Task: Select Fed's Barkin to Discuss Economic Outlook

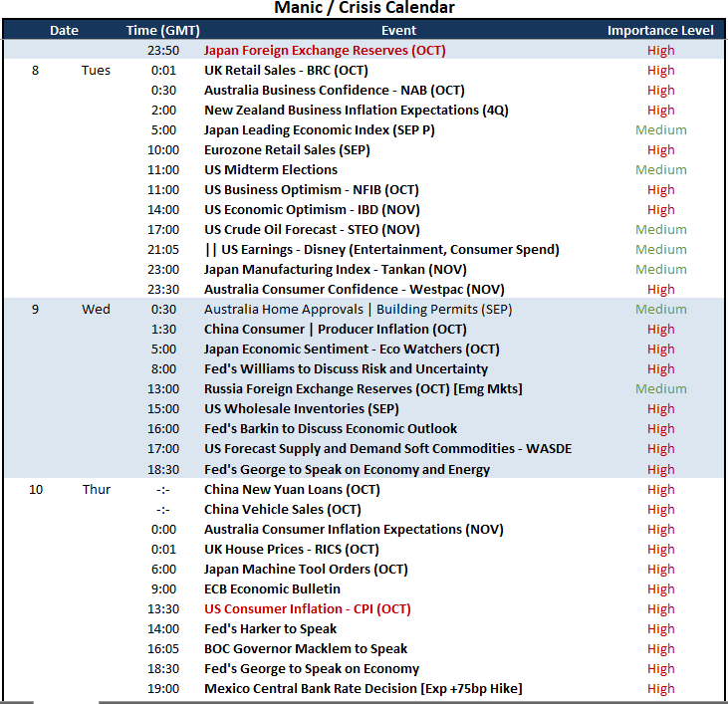Action: coord(331,429)
